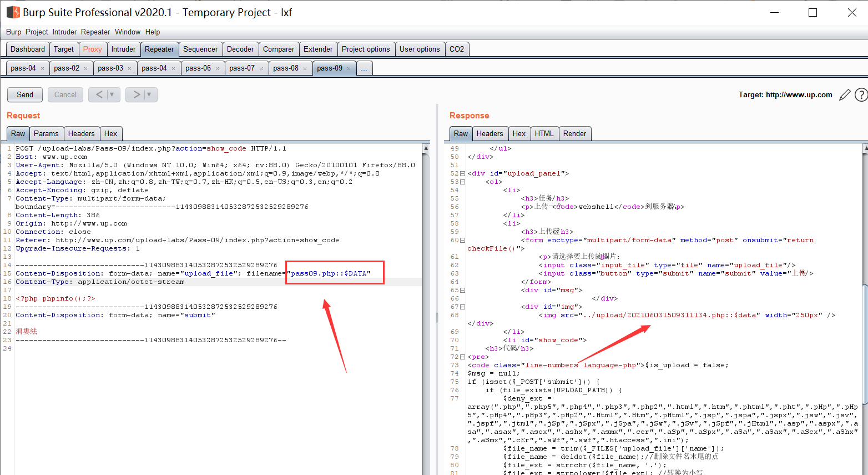Image resolution: width=868 pixels, height=475 pixels.
Task: Show request Headers view
Action: pos(82,133)
